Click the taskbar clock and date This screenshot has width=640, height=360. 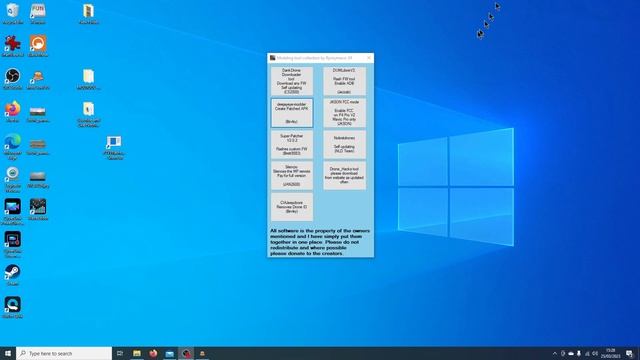click(611, 353)
